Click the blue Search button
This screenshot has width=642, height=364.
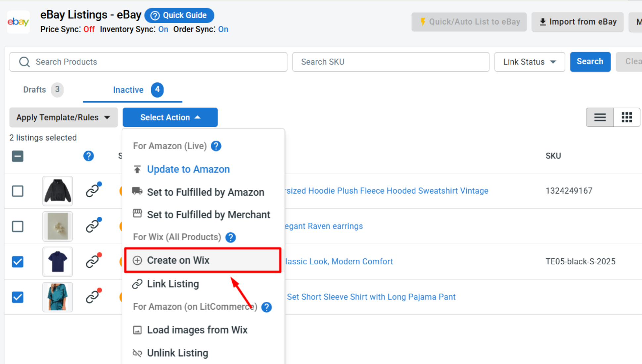590,62
